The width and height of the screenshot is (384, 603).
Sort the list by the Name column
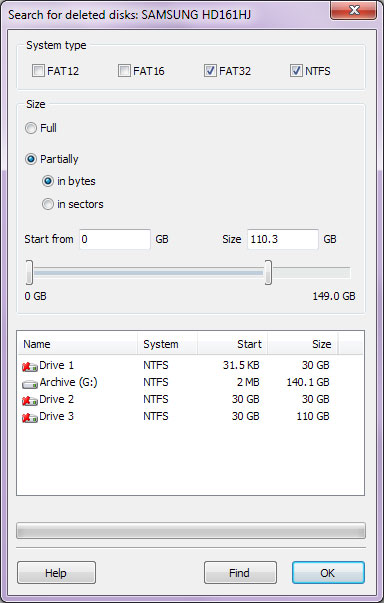[x=78, y=344]
